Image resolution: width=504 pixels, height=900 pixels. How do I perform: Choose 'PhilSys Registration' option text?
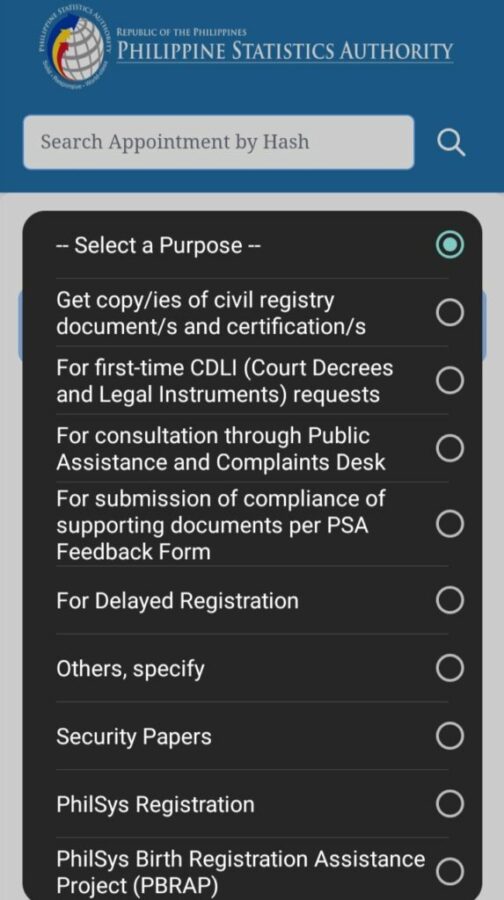(155, 804)
